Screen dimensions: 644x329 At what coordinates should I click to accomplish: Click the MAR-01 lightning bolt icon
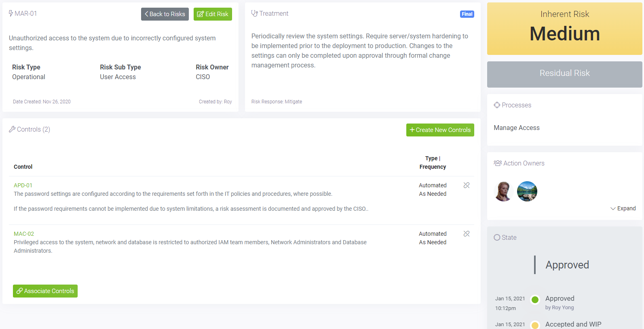click(11, 13)
